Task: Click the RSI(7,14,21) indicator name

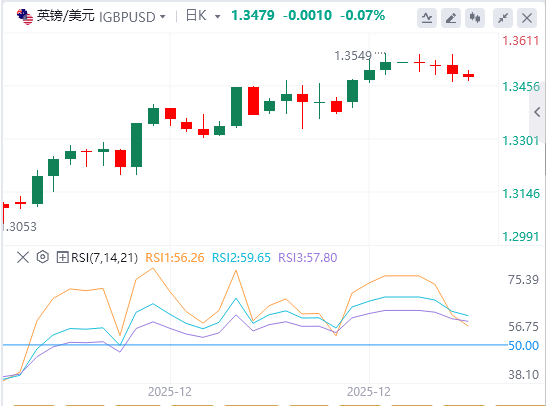Action: point(104,258)
